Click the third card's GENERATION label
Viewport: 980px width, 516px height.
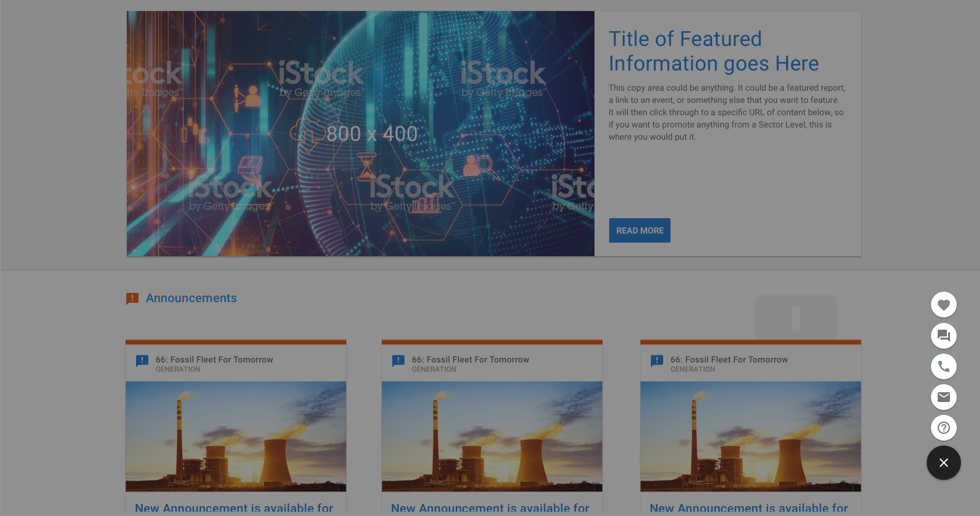693,370
